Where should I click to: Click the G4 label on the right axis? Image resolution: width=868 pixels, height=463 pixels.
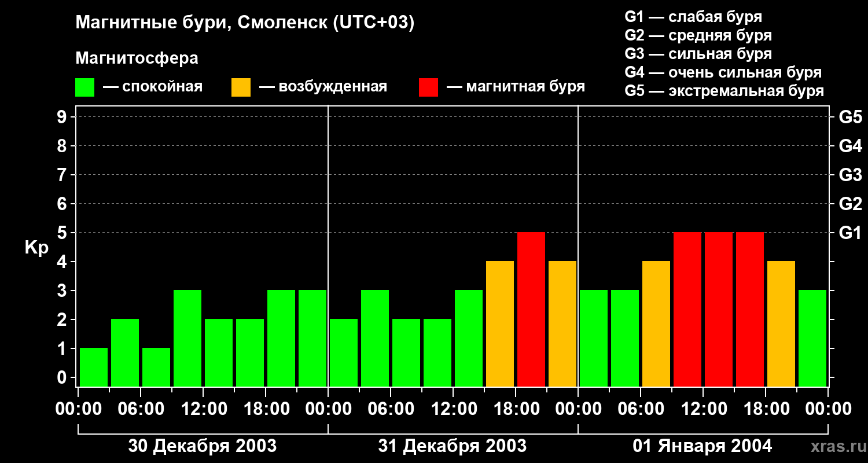(x=850, y=146)
